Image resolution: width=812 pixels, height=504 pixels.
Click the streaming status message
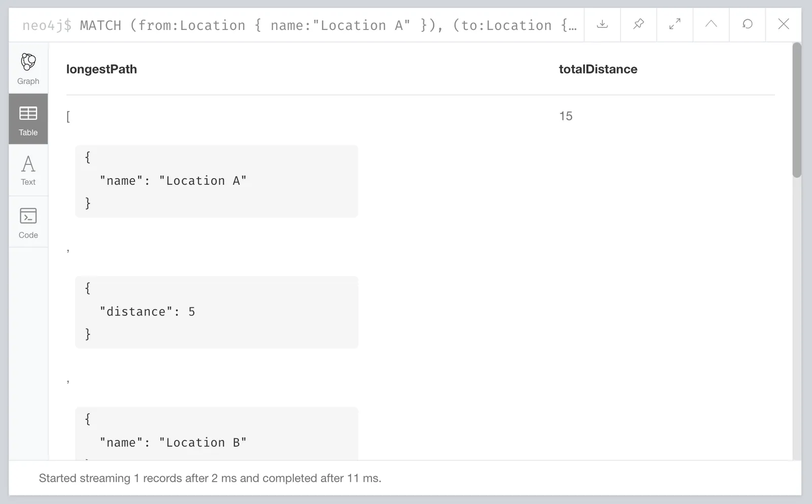pos(210,478)
